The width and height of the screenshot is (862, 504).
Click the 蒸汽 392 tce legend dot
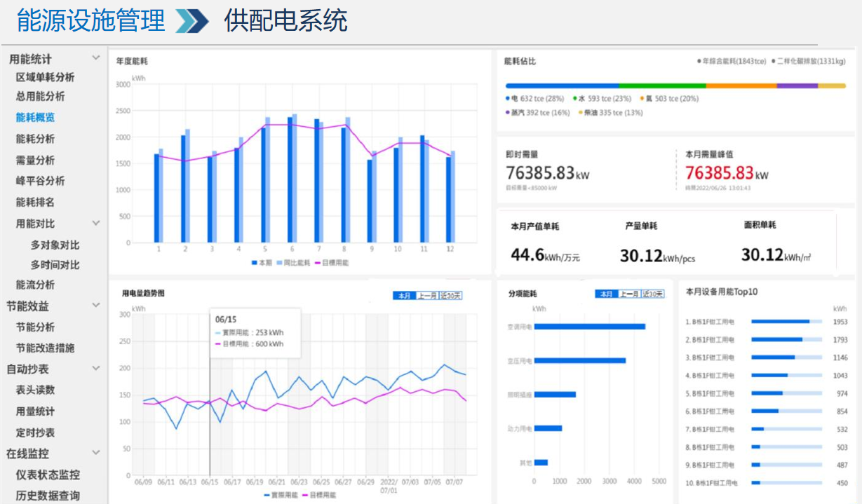(507, 112)
